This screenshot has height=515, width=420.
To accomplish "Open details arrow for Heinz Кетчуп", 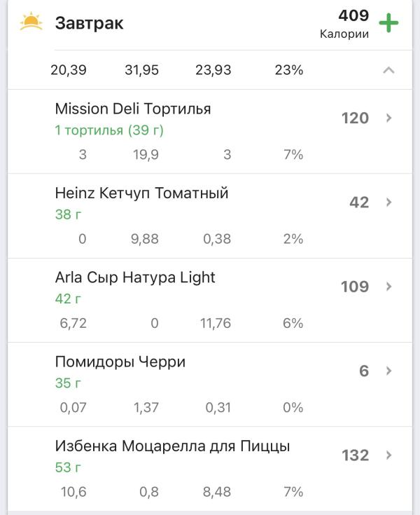I will coord(388,202).
